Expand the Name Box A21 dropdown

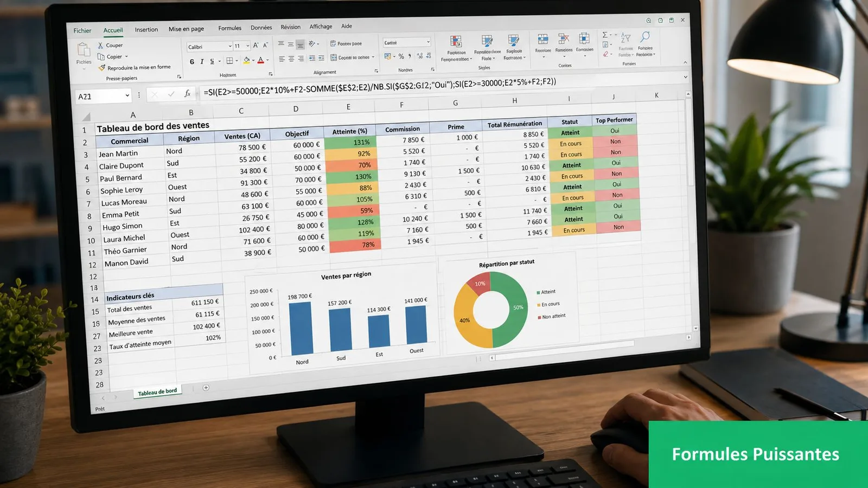127,95
